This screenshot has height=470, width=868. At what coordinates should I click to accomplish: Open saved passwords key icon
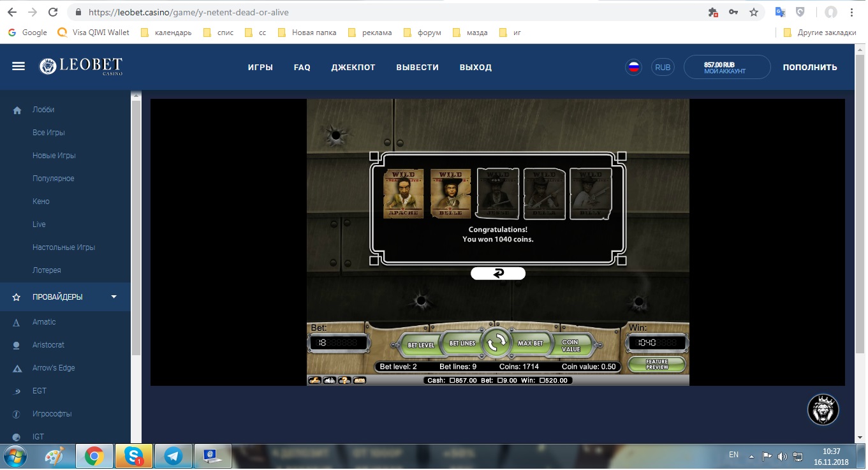pos(734,12)
